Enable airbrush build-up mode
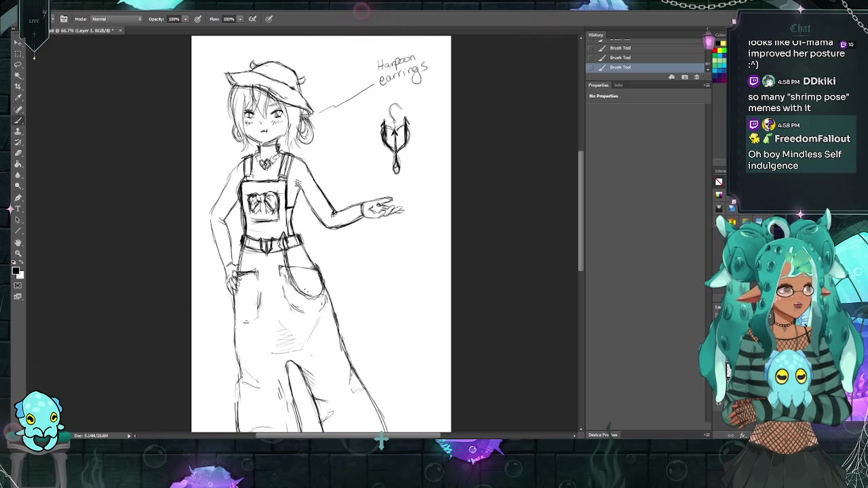The width and height of the screenshot is (868, 488). [253, 19]
